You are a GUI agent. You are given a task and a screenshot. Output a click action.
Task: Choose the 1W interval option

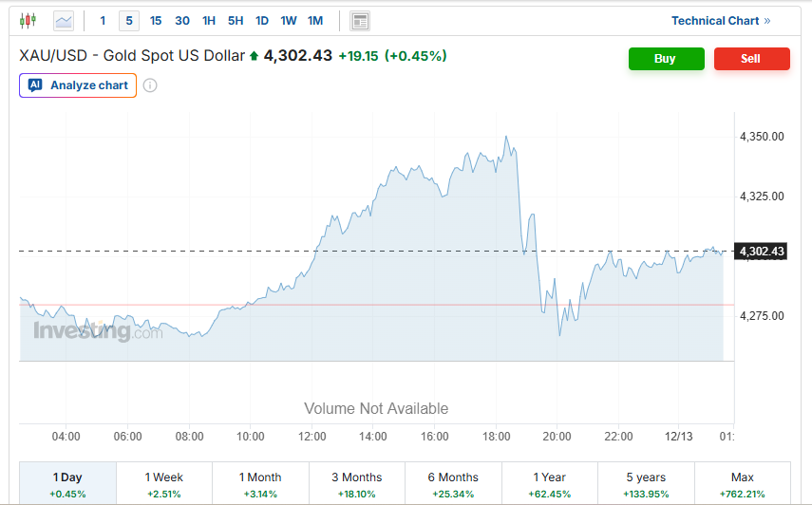coord(289,20)
